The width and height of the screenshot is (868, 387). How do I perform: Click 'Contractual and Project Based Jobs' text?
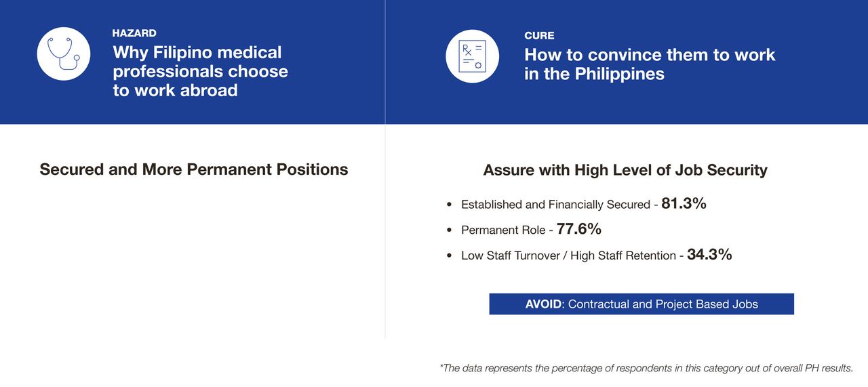(x=663, y=304)
